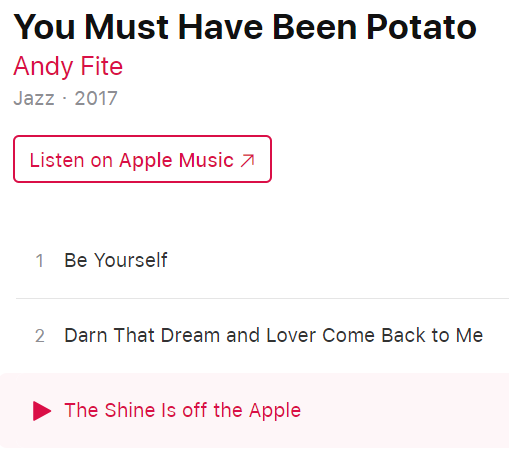Click The Shine Is off the Apple title
The image size is (509, 461).
pyautogui.click(x=183, y=410)
